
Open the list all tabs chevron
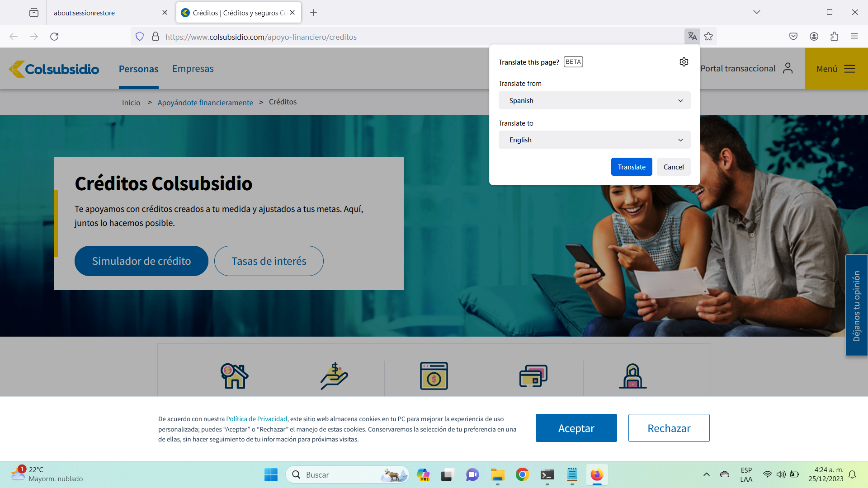756,12
